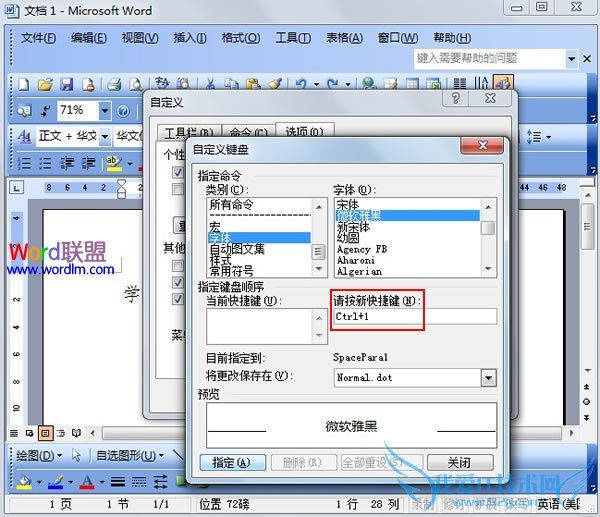600x517 pixels.
Task: Toggle unchecked checkbox under 其他 section
Action: coord(178,266)
